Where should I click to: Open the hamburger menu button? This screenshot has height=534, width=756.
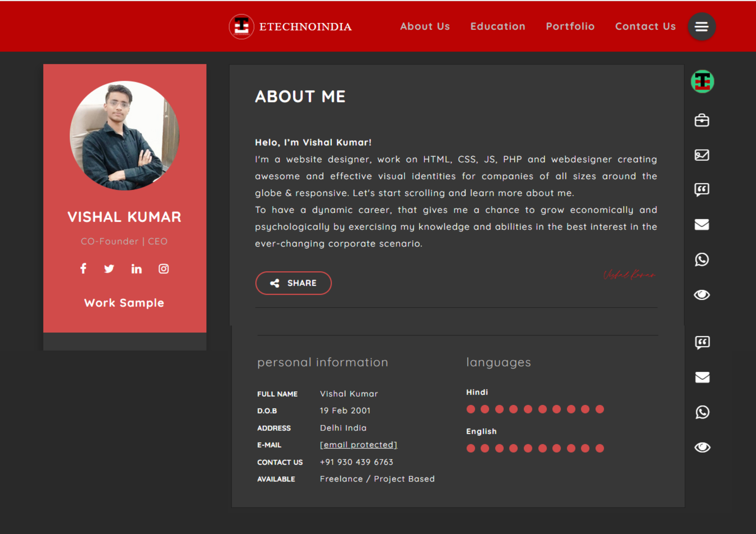[x=701, y=27]
